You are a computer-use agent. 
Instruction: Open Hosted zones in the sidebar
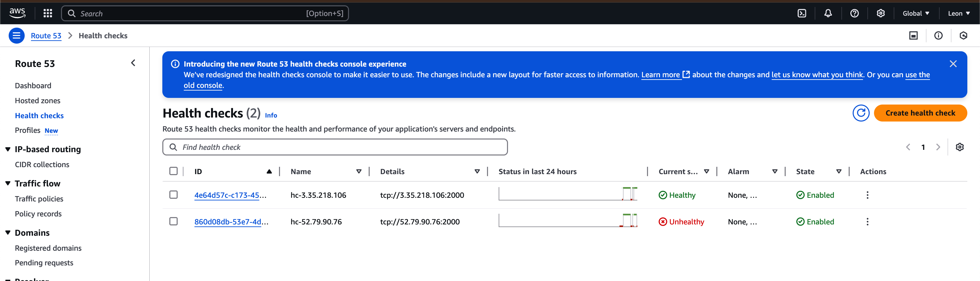tap(38, 101)
